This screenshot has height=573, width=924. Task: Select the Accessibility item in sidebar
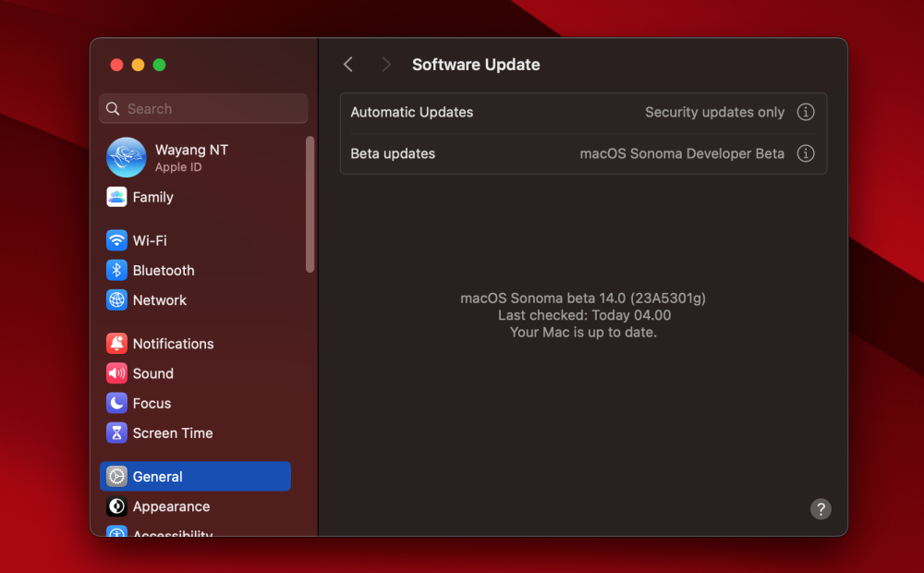point(159,531)
